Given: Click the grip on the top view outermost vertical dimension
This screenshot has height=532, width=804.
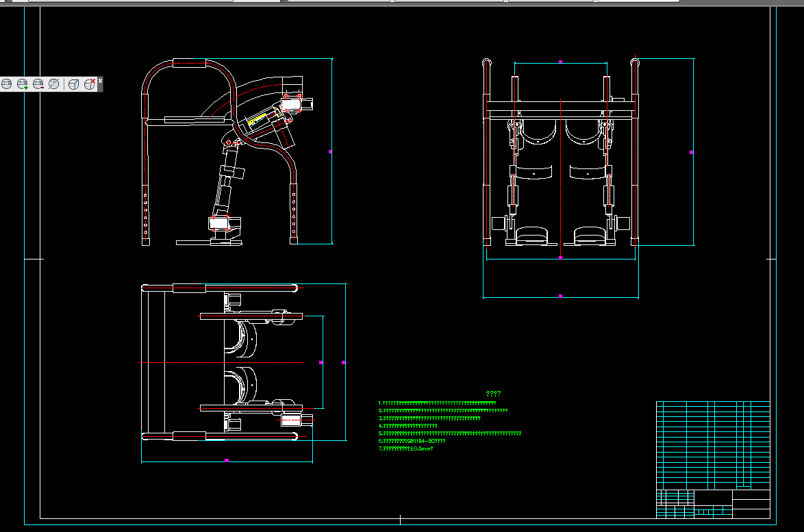Looking at the screenshot, I should (344, 362).
